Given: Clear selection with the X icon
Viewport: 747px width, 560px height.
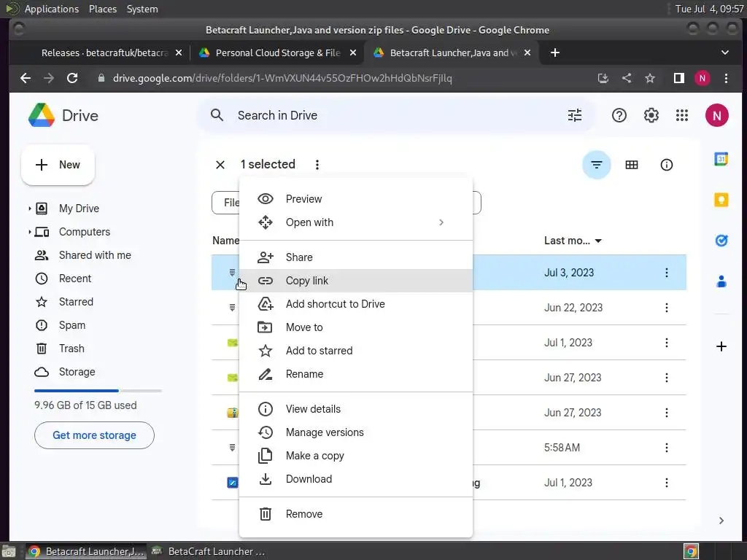Looking at the screenshot, I should tap(220, 165).
